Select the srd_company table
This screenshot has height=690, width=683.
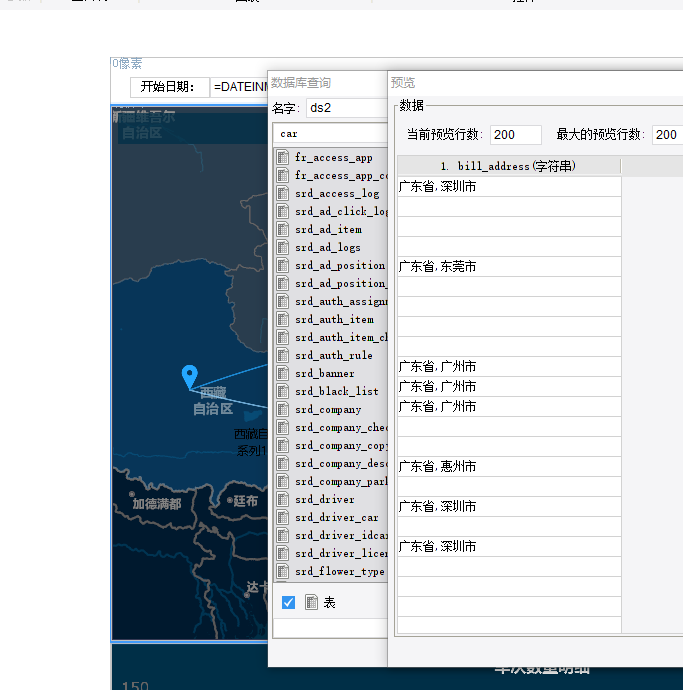332,409
